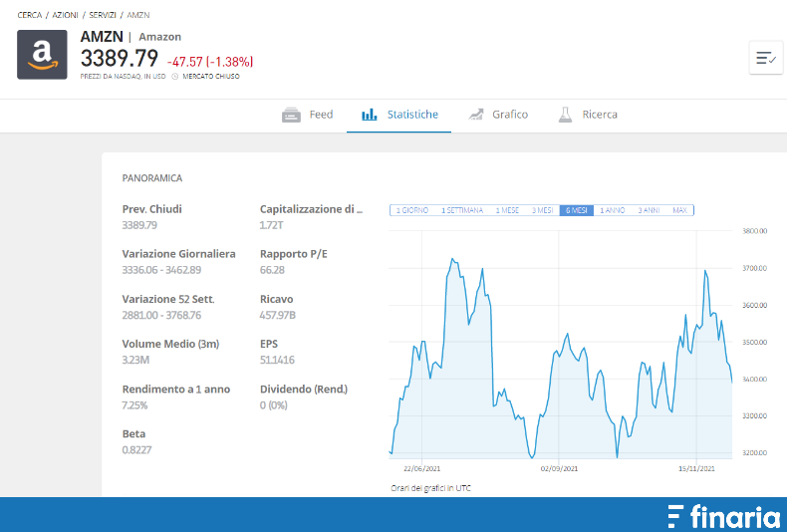The height and width of the screenshot is (532, 787).
Task: Click the Feed tab icon
Action: (291, 115)
